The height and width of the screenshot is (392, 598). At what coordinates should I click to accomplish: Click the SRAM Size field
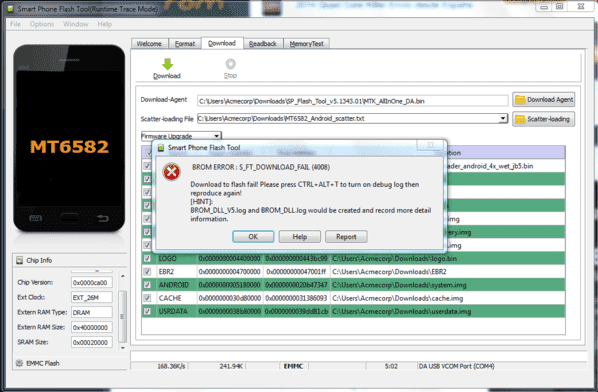coord(92,342)
